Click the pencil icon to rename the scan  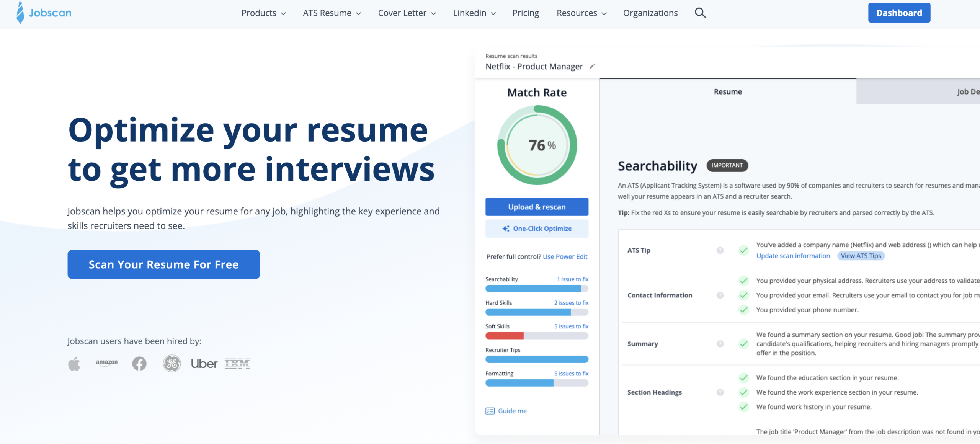(x=592, y=66)
